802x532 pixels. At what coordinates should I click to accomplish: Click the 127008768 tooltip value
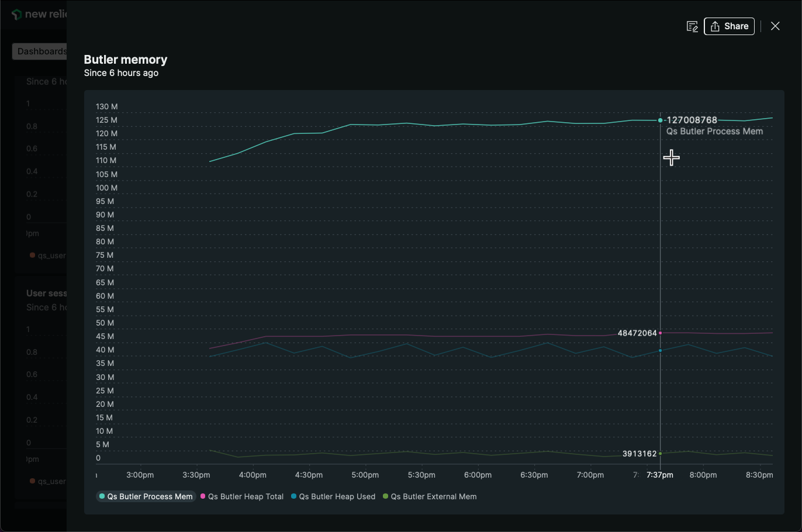pyautogui.click(x=692, y=120)
